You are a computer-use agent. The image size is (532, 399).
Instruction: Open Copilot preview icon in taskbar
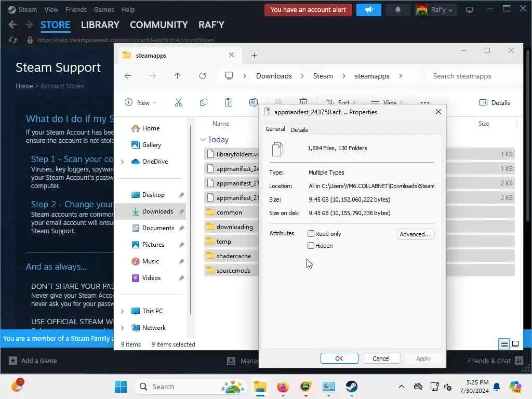tap(515, 387)
